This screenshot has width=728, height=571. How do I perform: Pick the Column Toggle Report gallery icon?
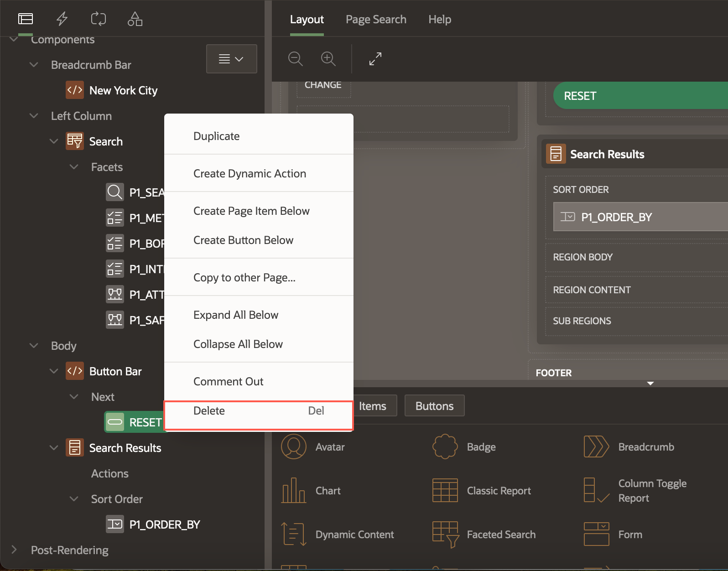coord(597,490)
